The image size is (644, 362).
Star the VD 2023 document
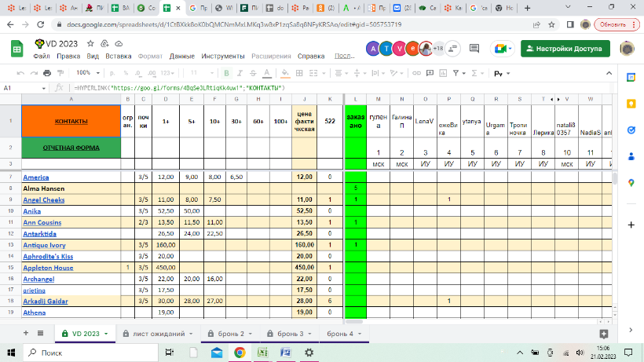point(90,43)
